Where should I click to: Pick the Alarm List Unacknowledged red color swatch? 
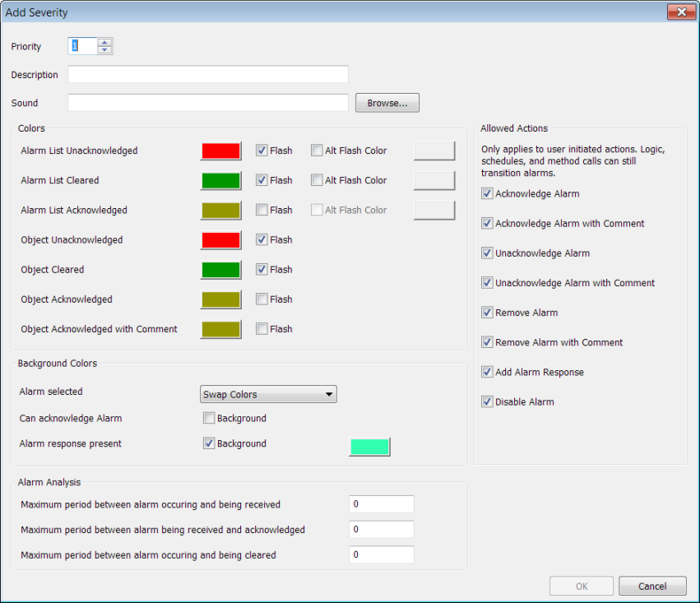point(220,151)
